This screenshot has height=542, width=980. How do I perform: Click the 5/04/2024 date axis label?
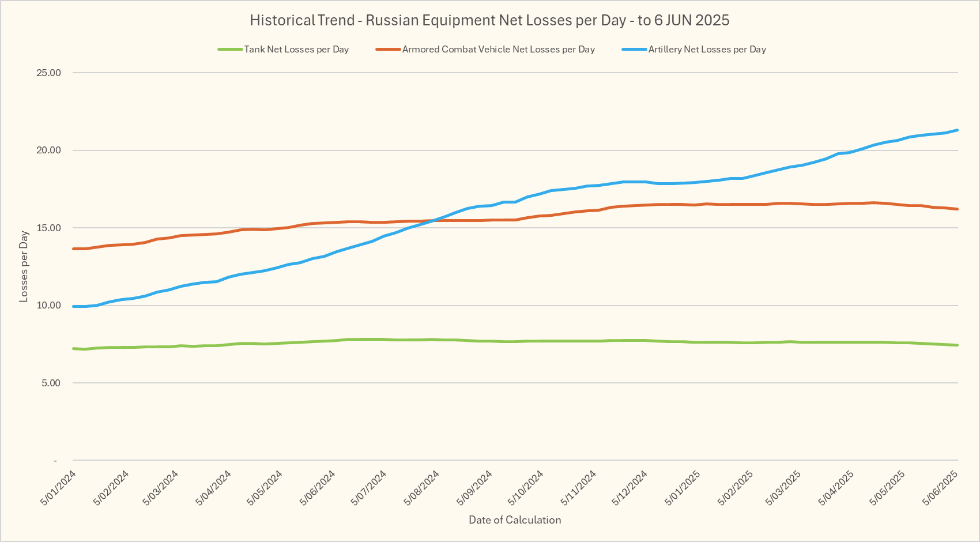213,488
